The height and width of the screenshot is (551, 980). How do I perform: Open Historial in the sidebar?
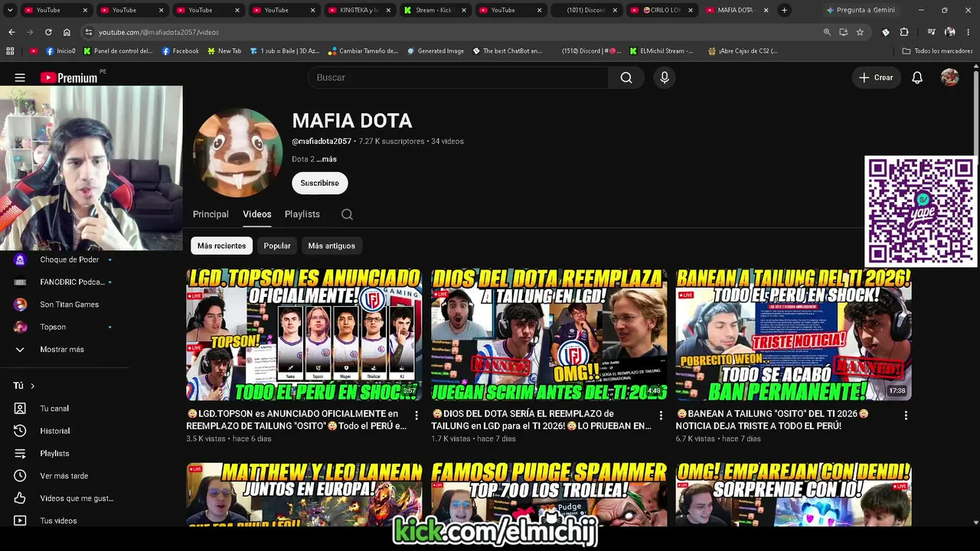click(54, 431)
